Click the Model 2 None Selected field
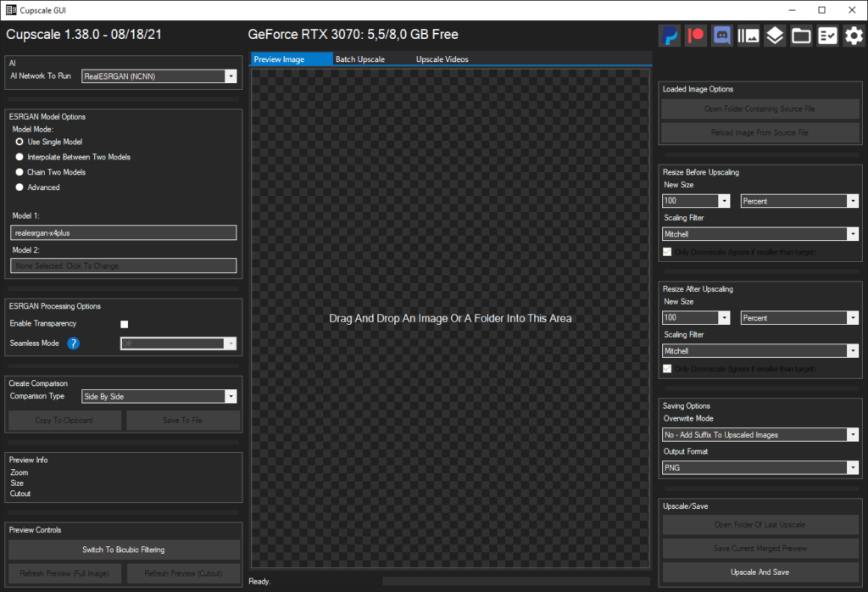Viewport: 868px width, 592px height. 124,265
